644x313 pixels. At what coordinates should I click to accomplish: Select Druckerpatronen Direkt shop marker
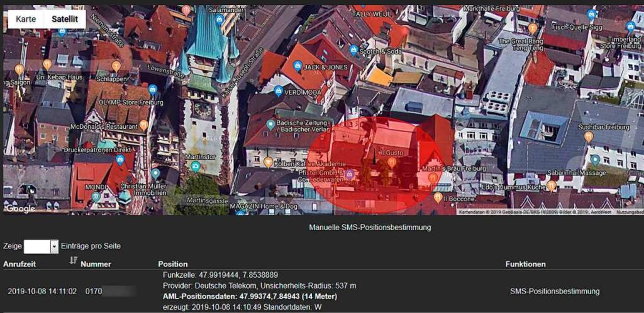click(x=120, y=160)
